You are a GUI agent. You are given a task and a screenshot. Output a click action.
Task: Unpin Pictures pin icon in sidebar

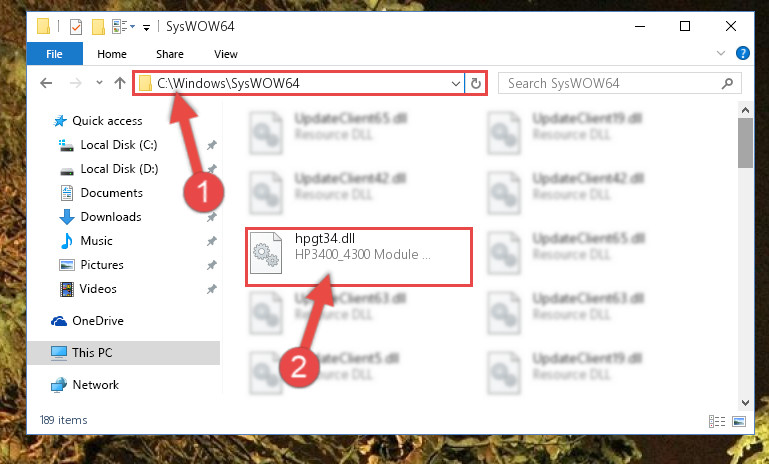click(211, 265)
